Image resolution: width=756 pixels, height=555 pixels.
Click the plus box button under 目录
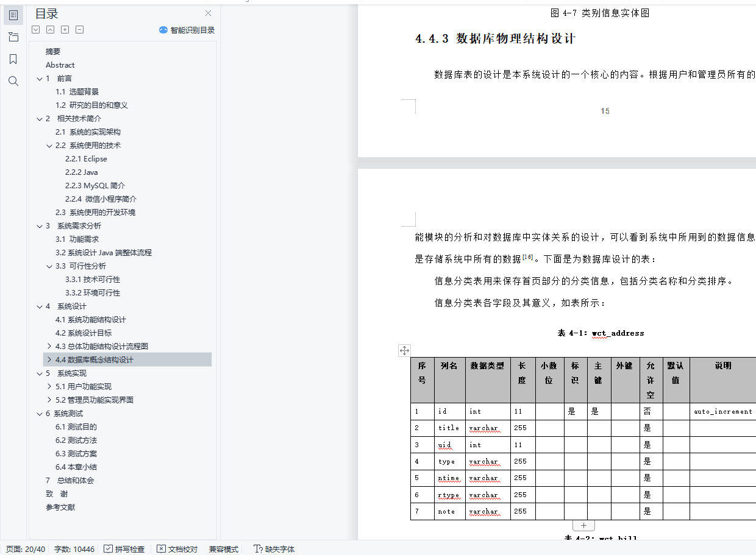point(65,30)
